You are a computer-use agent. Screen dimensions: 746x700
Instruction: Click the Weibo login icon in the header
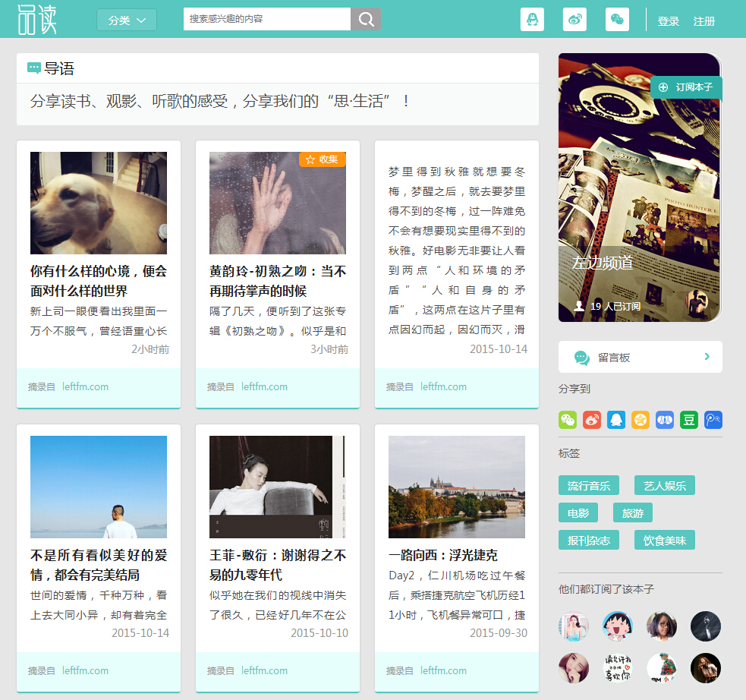tap(574, 20)
